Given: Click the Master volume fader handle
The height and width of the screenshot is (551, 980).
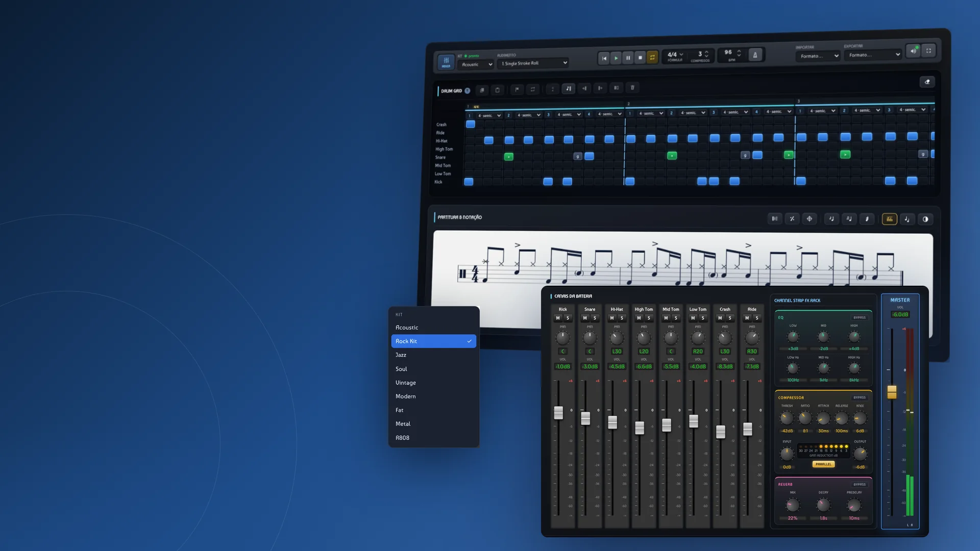Looking at the screenshot, I should coord(892,392).
